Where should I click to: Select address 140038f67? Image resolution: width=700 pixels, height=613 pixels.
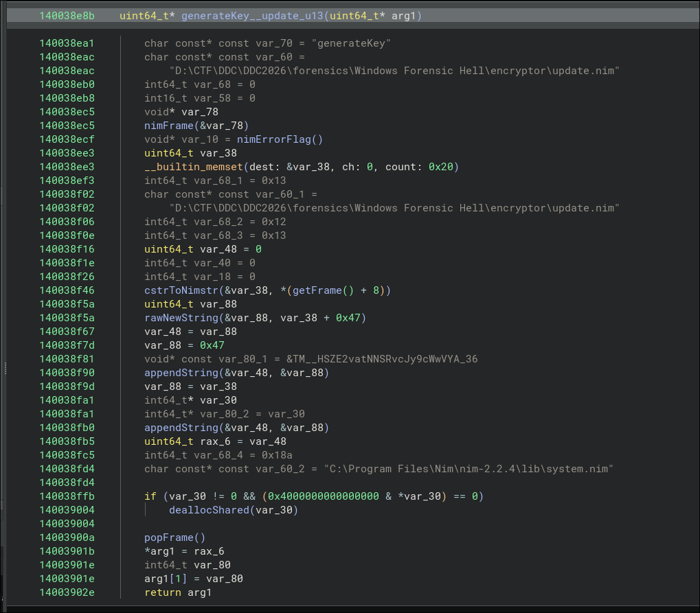pos(67,332)
